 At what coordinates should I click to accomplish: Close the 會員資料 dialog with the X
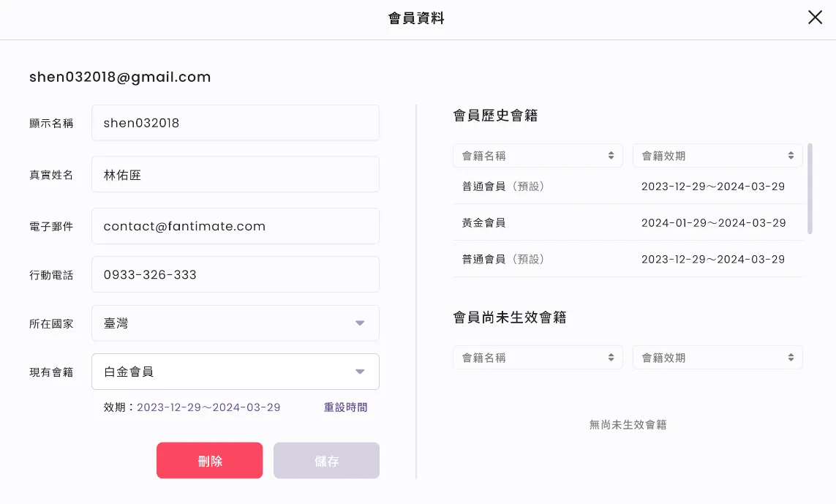click(815, 17)
